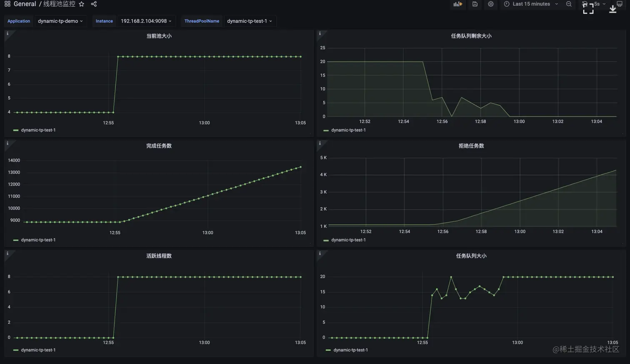The width and height of the screenshot is (630, 364).
Task: Open dashboard settings gear
Action: pyautogui.click(x=491, y=4)
